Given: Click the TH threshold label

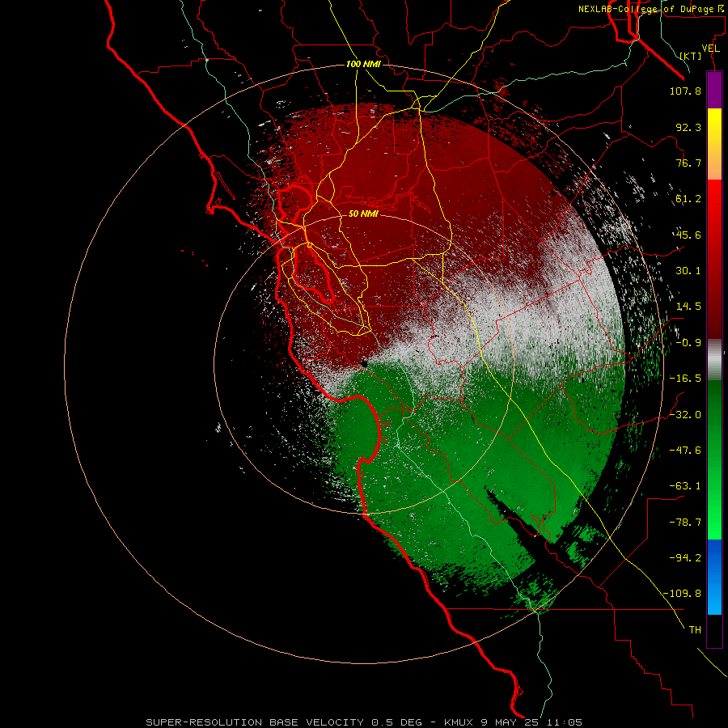Looking at the screenshot, I should pos(695,629).
